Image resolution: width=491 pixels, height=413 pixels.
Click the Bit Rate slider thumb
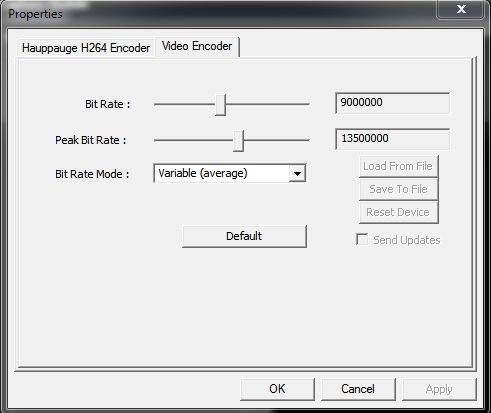tap(220, 105)
